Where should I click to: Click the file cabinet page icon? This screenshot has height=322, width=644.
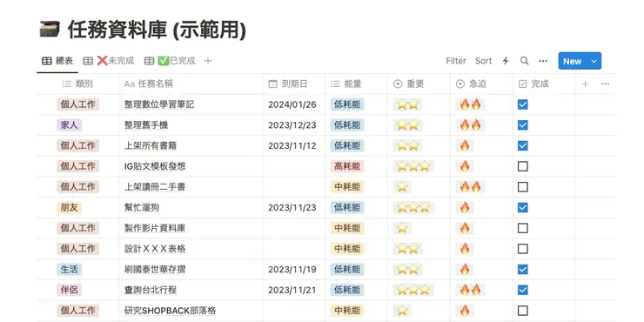[50, 30]
